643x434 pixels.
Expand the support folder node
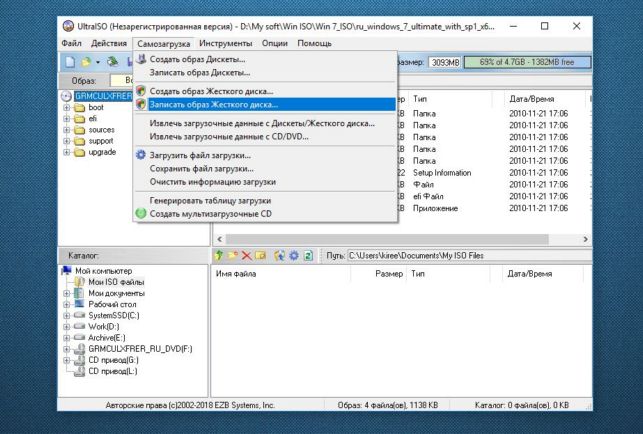pyautogui.click(x=66, y=141)
